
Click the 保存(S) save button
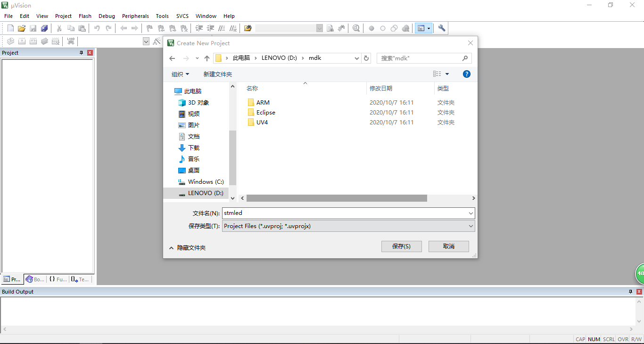401,246
